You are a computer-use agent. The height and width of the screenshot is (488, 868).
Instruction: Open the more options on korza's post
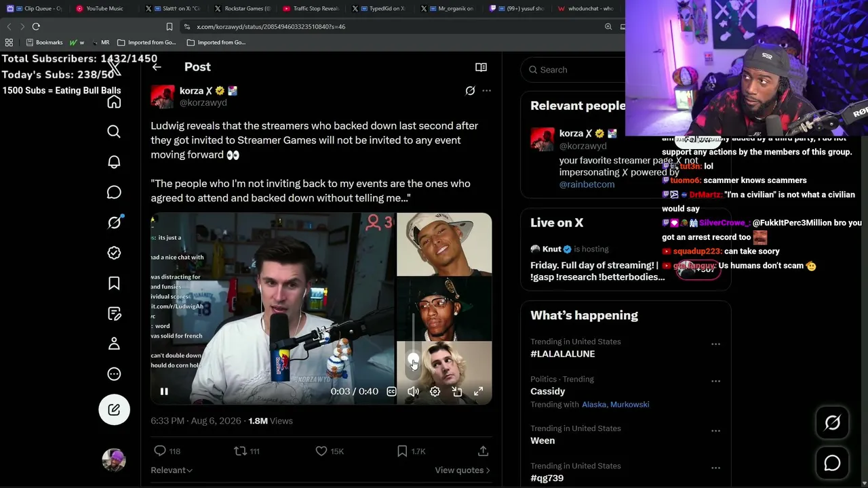[x=486, y=91]
